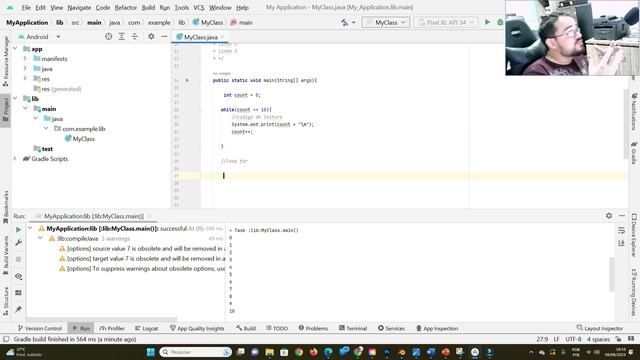
Task: Expand the Gradle Scripts node
Action: point(15,159)
